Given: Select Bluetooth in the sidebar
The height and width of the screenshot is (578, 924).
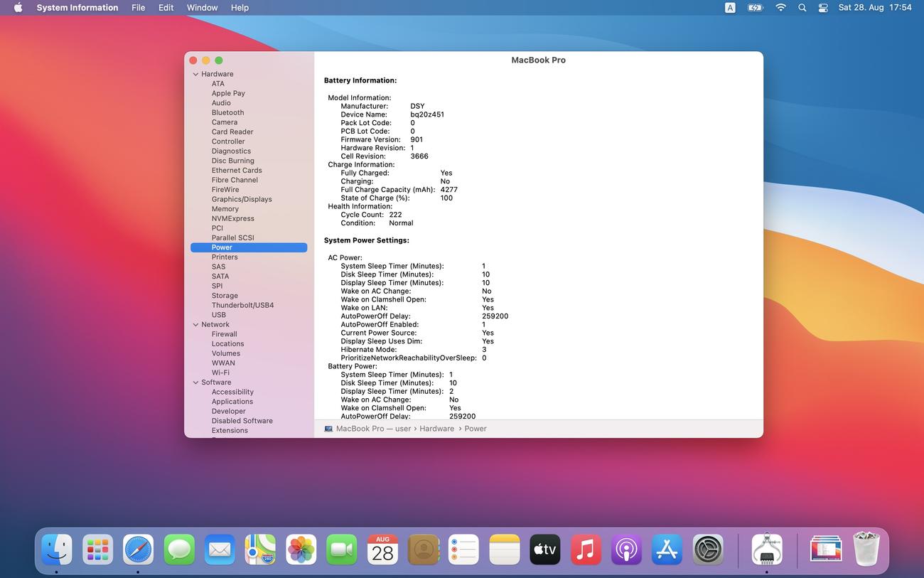Looking at the screenshot, I should tap(227, 112).
